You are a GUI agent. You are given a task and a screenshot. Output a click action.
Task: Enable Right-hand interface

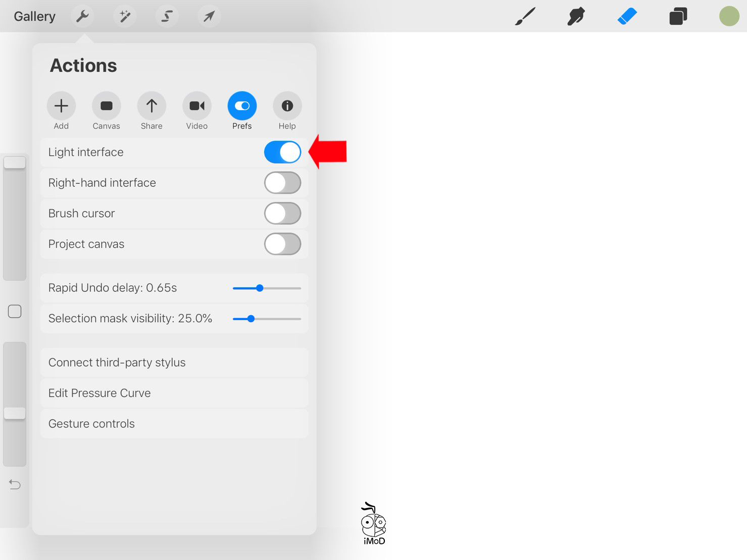[x=282, y=183]
